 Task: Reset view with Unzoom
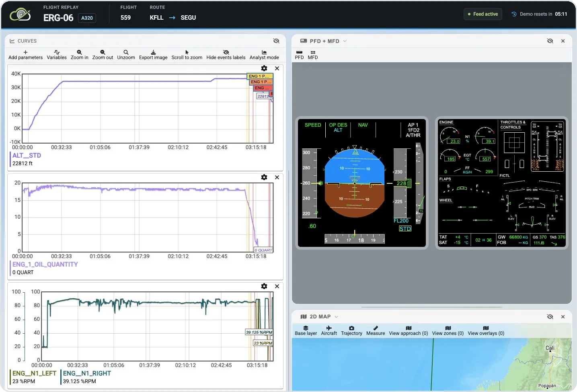click(x=126, y=55)
